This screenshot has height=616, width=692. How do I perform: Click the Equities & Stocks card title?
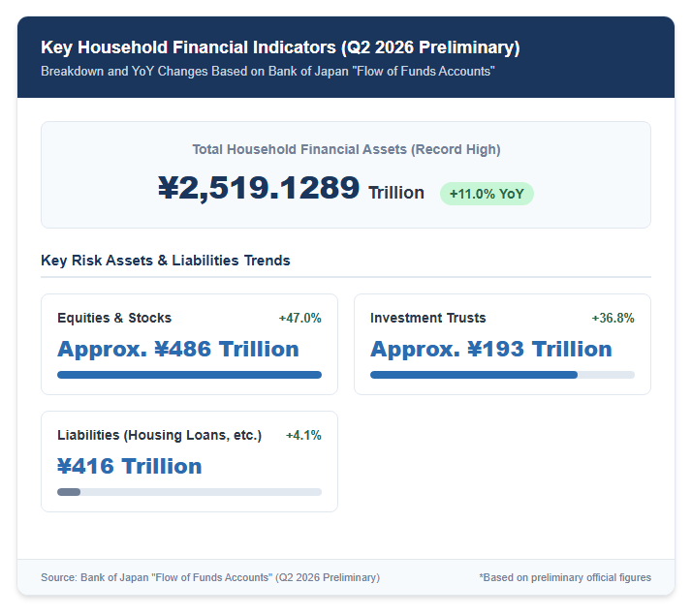[114, 318]
